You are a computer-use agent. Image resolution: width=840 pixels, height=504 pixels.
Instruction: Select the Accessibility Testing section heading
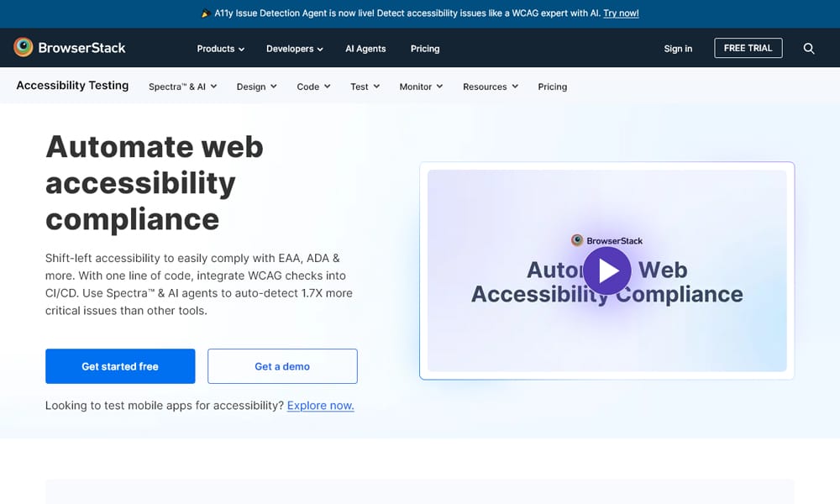point(72,86)
